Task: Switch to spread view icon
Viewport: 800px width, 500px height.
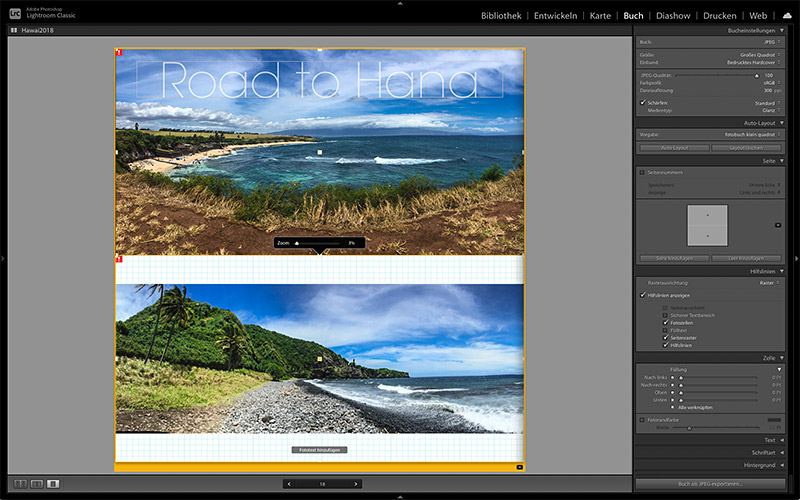Action: pos(35,484)
